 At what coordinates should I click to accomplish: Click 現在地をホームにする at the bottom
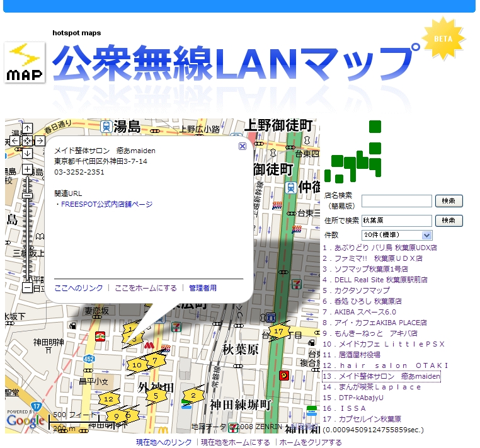[x=236, y=442]
